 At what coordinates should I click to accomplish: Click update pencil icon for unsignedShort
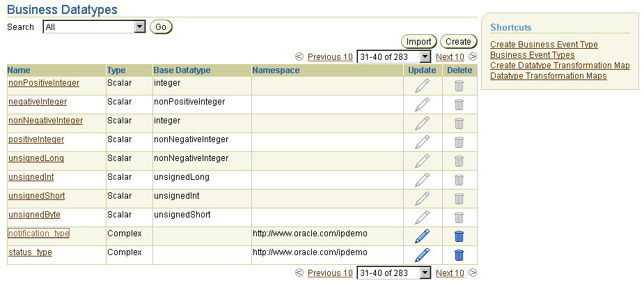pos(422,199)
